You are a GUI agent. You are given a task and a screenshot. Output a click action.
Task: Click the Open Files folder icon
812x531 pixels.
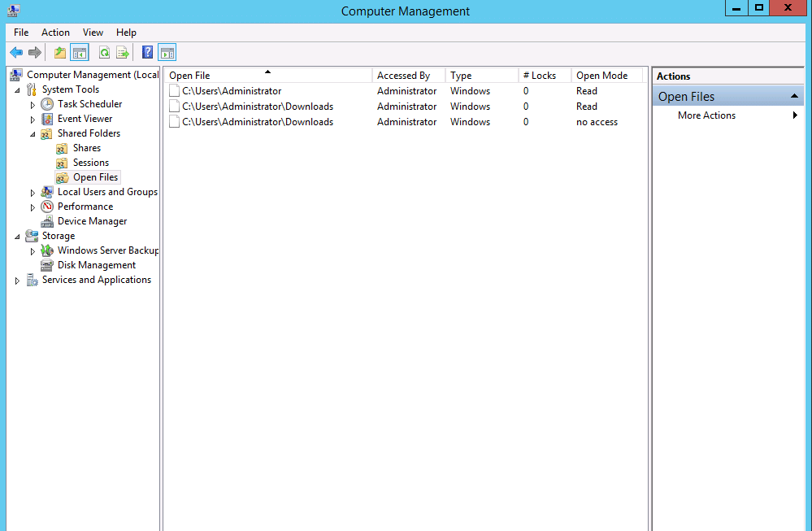tap(62, 178)
